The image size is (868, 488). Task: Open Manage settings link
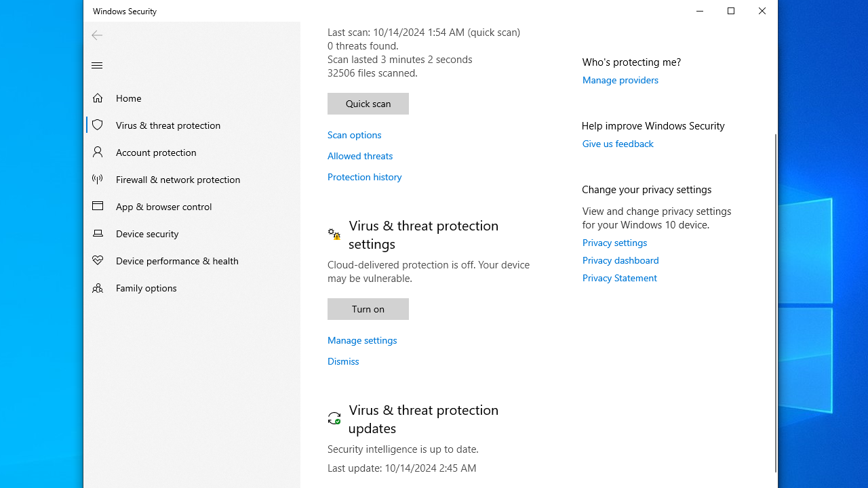point(362,340)
